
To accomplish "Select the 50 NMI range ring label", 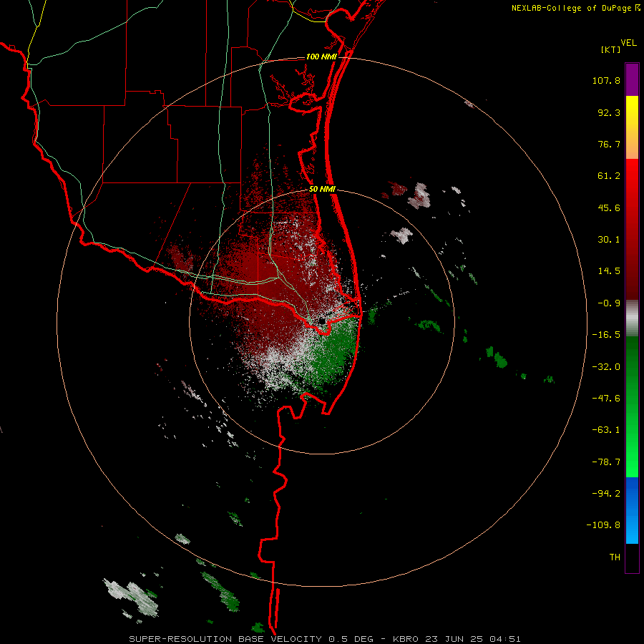I will (x=323, y=190).
